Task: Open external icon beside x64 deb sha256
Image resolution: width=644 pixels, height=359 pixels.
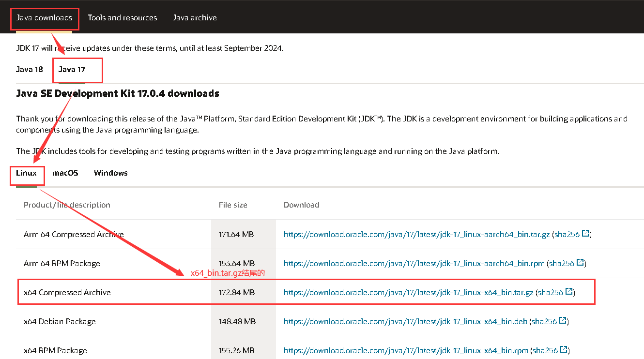Action: tap(563, 321)
